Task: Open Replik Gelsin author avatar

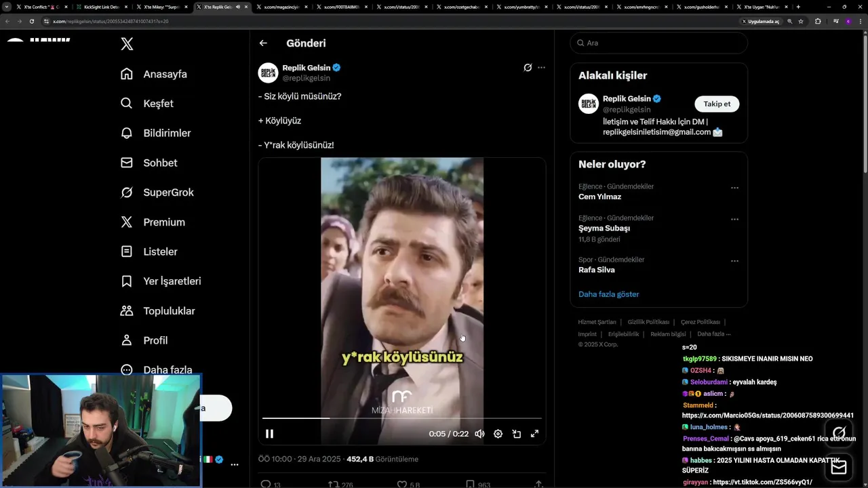Action: pos(269,73)
